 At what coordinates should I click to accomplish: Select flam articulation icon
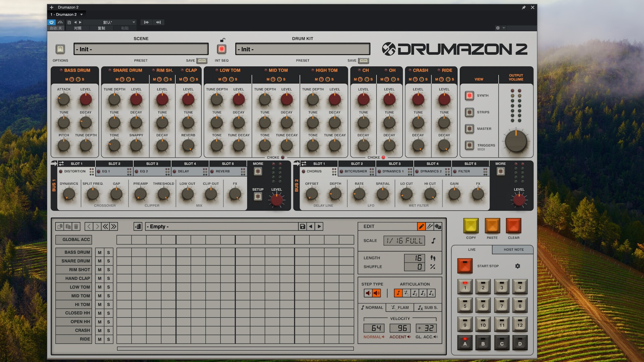[406, 293]
